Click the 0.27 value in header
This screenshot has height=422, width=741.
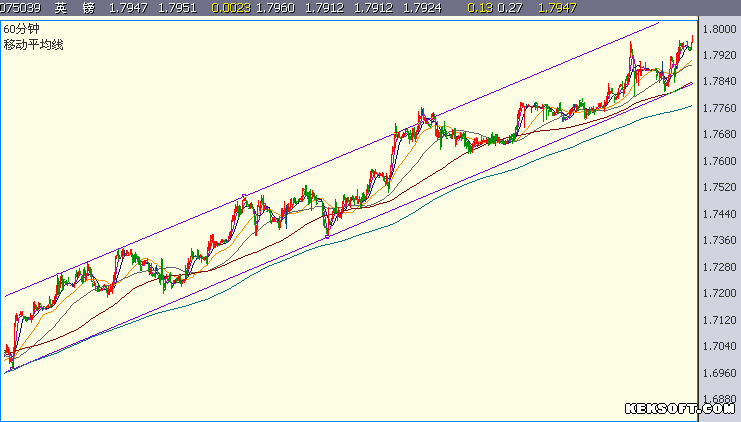510,8
